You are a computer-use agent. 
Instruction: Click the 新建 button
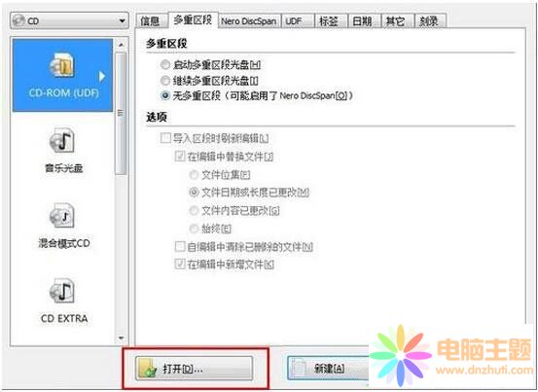pyautogui.click(x=329, y=369)
